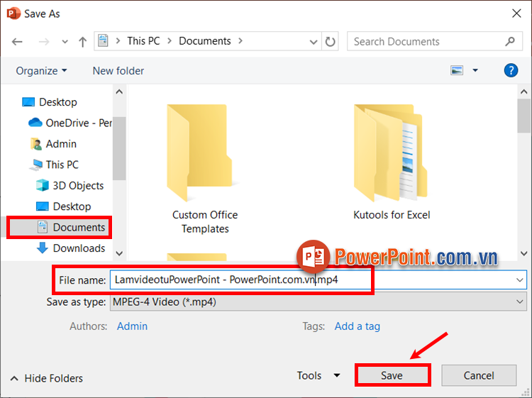The image size is (532, 398).
Task: Click the navigation pane scrollbar thumb
Action: click(x=119, y=148)
